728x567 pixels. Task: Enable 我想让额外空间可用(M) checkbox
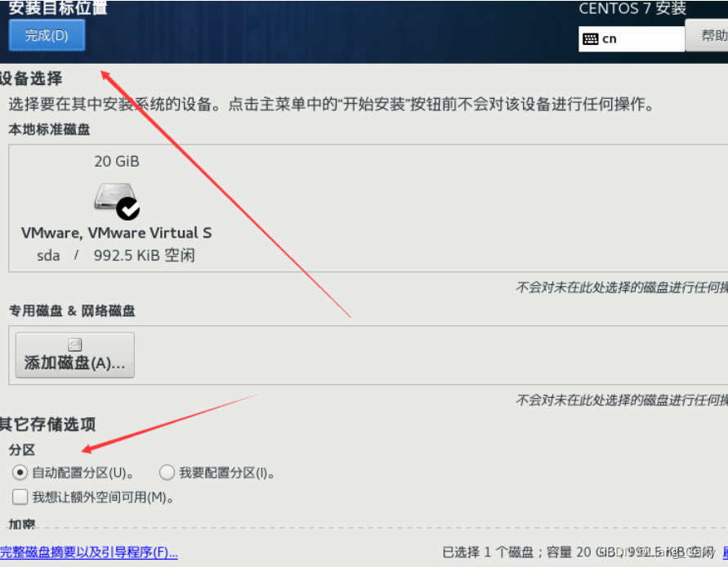20,497
